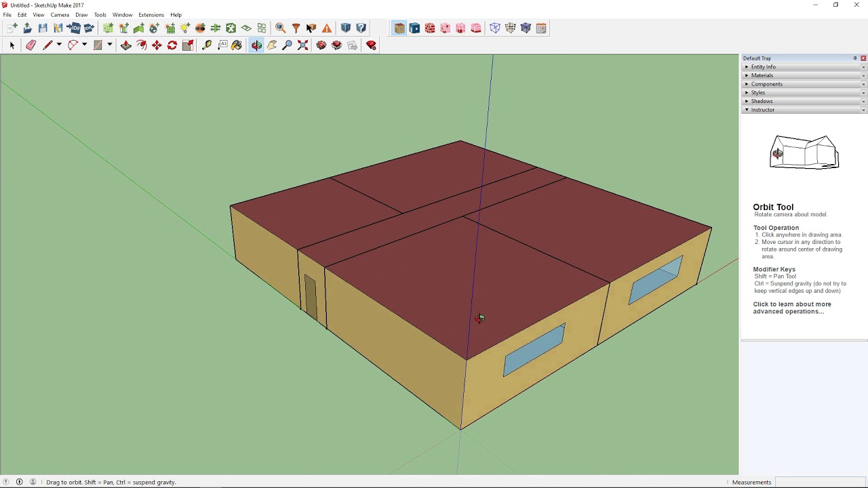Viewport: 868px width, 488px height.
Task: Choose the Move tool
Action: click(x=157, y=45)
